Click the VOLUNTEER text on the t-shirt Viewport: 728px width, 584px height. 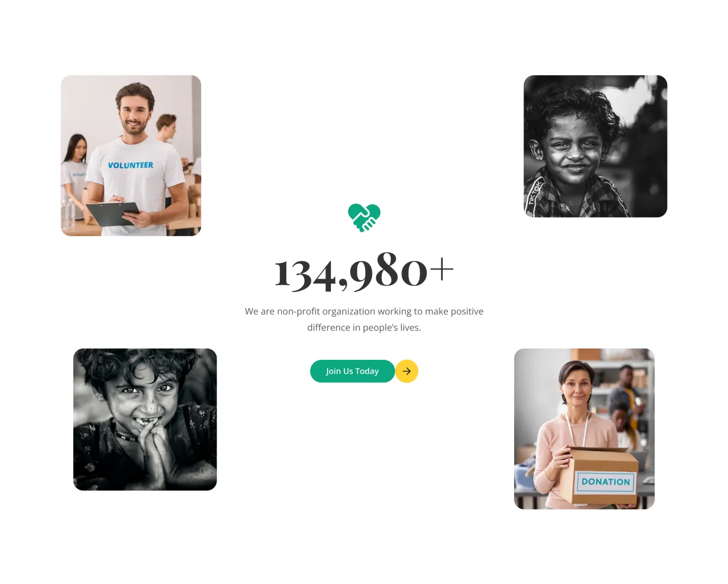[130, 165]
